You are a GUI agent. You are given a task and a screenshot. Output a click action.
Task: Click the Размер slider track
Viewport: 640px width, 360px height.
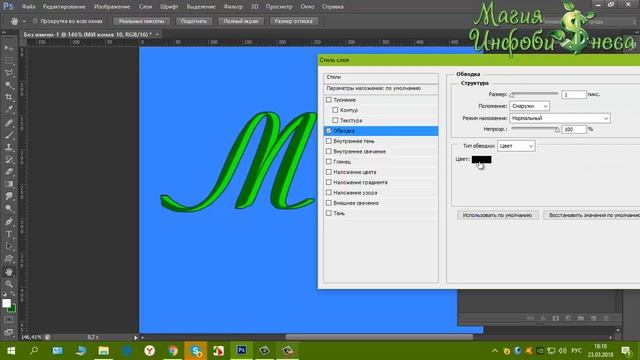click(534, 94)
